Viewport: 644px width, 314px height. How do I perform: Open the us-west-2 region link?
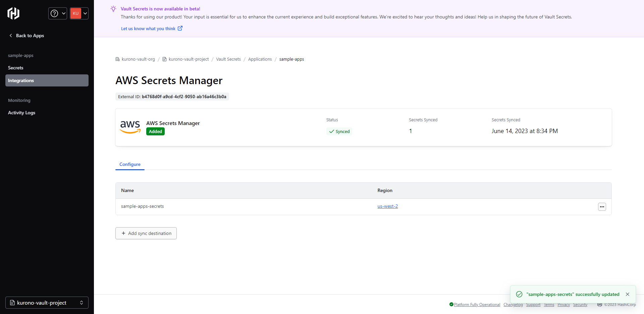click(388, 206)
